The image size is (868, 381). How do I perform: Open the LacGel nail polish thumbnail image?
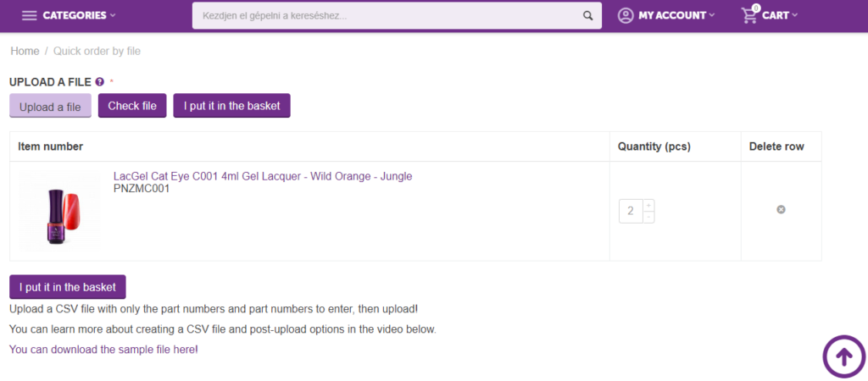58,211
